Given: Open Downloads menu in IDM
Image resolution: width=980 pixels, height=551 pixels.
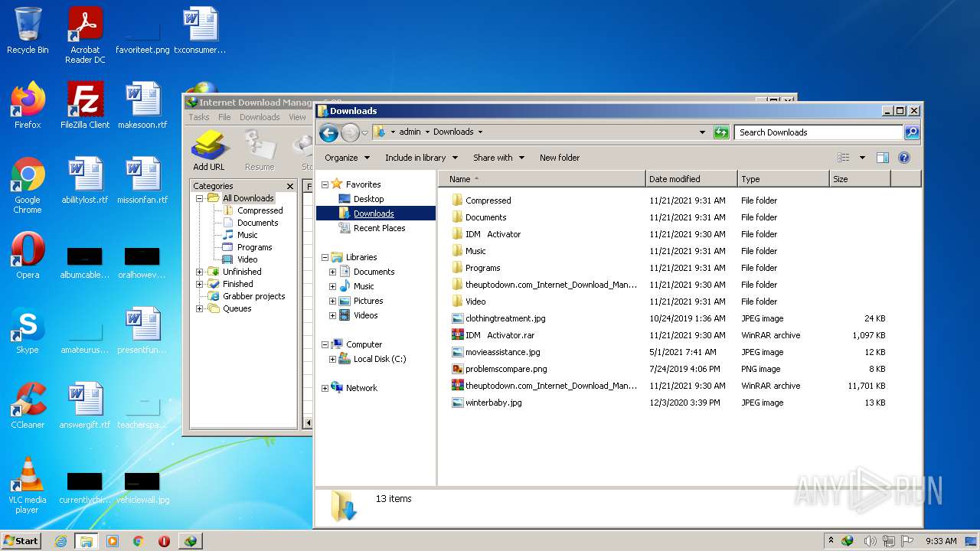Looking at the screenshot, I should pyautogui.click(x=260, y=117).
